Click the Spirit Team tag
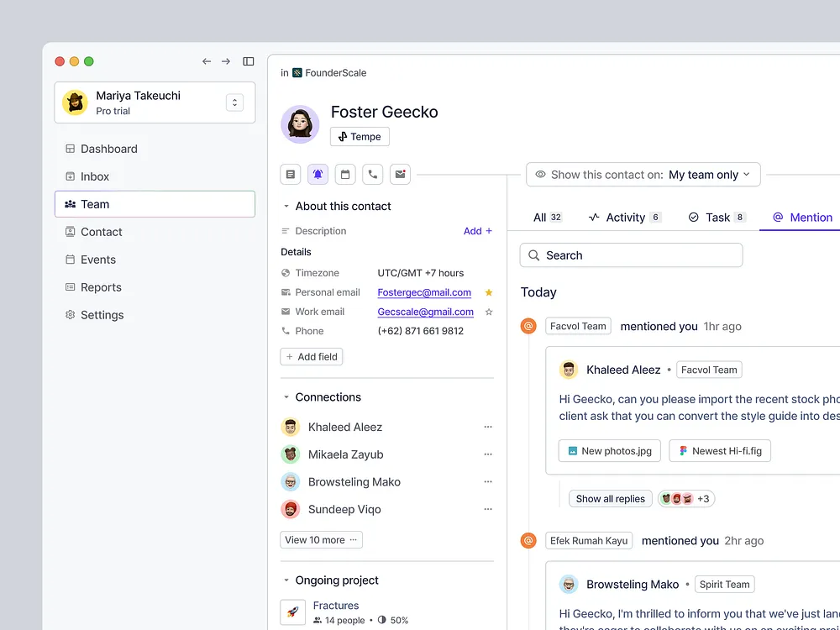 pyautogui.click(x=724, y=584)
